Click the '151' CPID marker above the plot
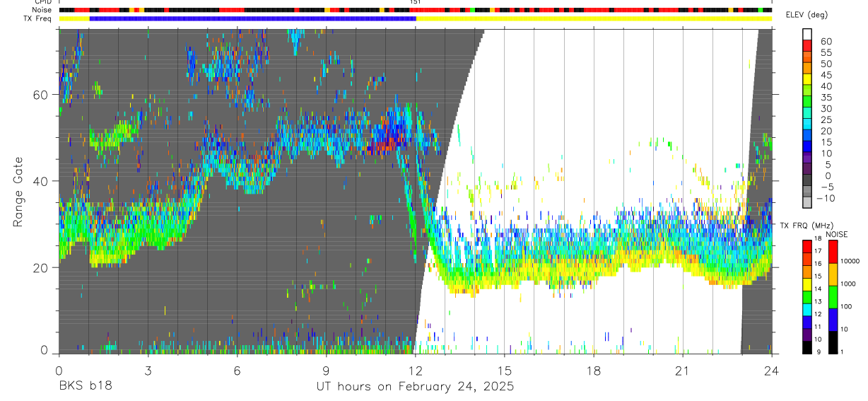The height and width of the screenshot is (401, 868). tap(416, 3)
